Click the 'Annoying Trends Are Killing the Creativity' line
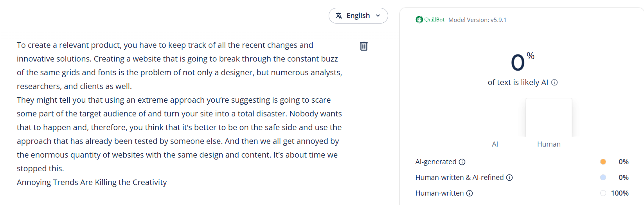This screenshot has height=205, width=644. [92, 182]
